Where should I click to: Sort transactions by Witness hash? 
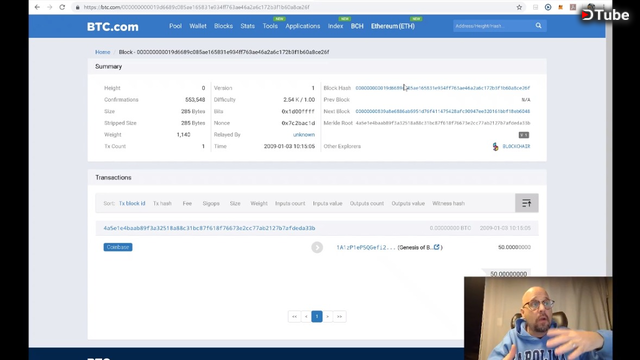(448, 203)
